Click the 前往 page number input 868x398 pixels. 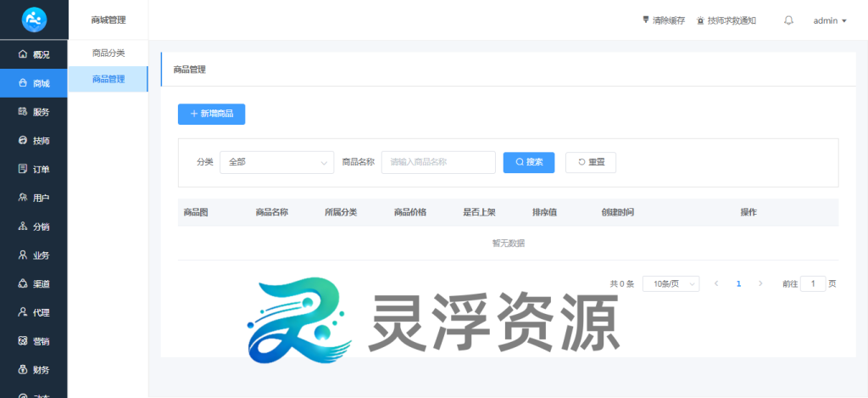(x=813, y=283)
